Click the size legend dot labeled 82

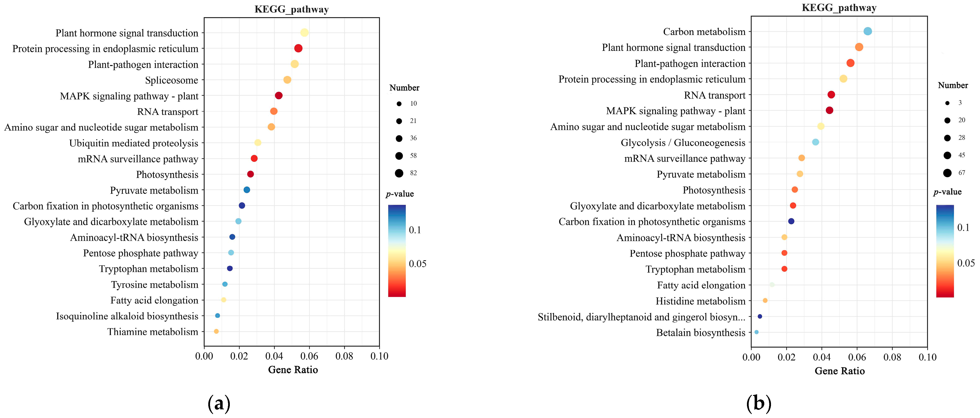pyautogui.click(x=399, y=173)
